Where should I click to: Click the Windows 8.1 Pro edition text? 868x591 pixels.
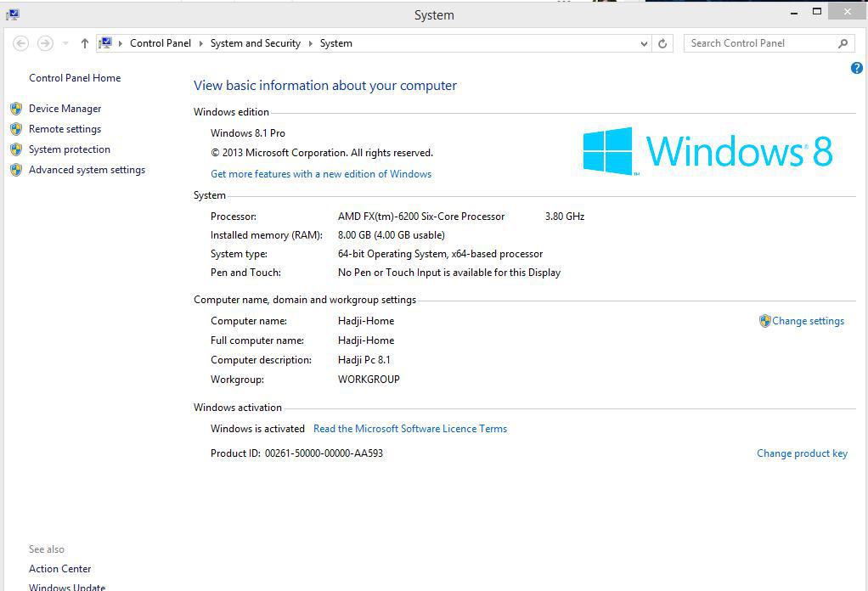point(248,133)
